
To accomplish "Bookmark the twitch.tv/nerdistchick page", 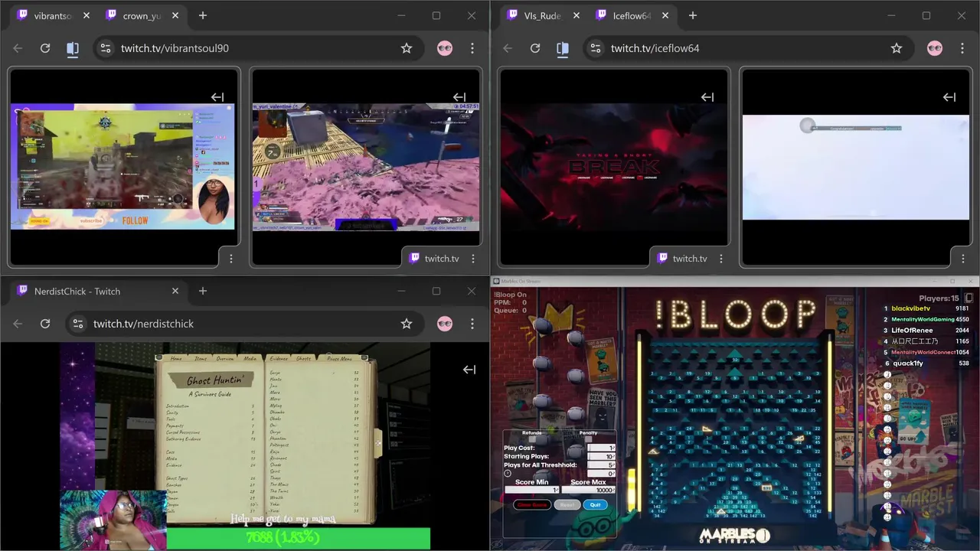I will (x=407, y=324).
